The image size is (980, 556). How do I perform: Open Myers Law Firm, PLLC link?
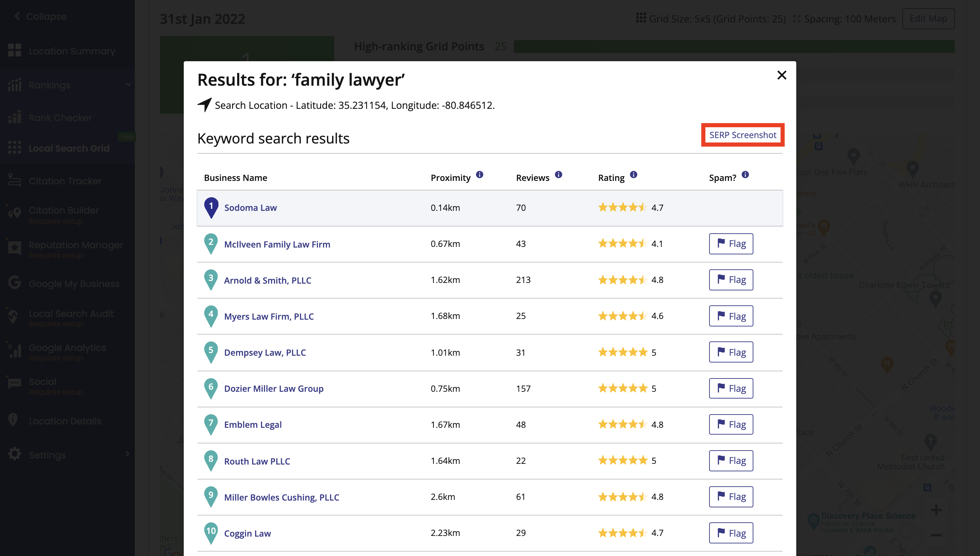268,316
